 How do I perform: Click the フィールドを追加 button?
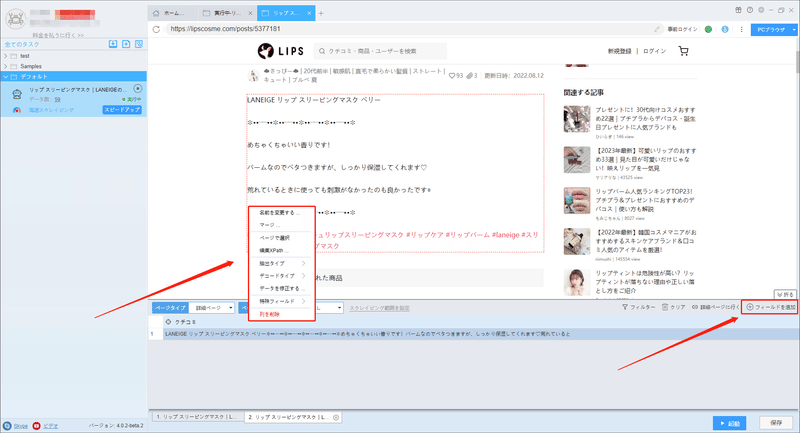pos(770,307)
